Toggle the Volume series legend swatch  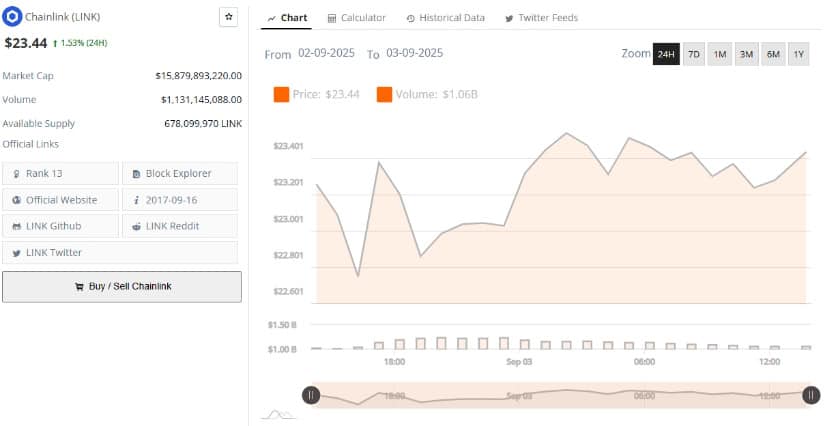coord(384,95)
